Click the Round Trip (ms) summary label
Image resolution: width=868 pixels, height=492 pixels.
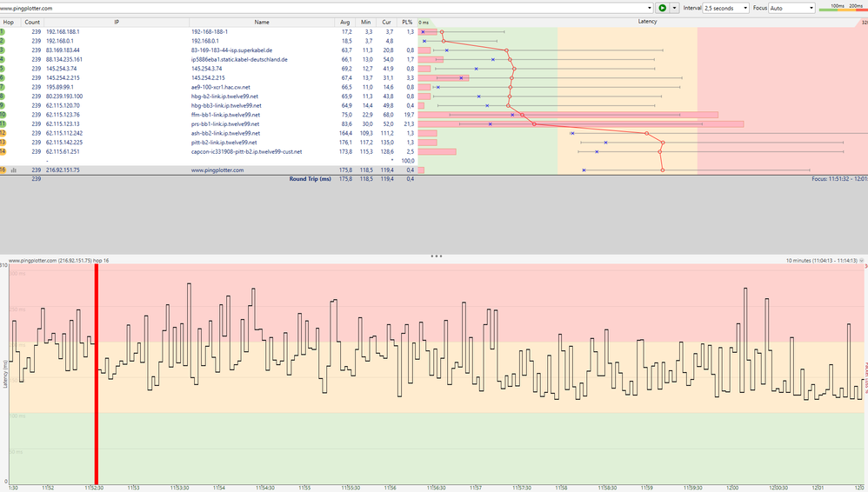click(310, 179)
